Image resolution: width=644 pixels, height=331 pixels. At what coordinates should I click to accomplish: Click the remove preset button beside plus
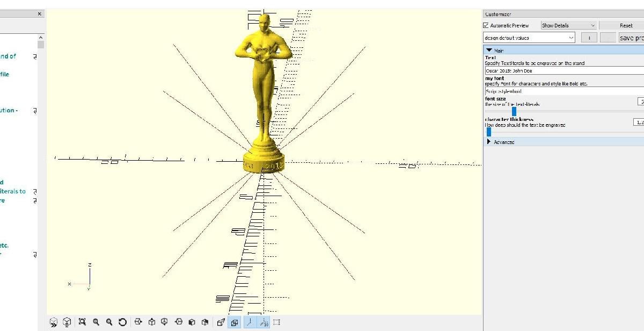(x=608, y=38)
